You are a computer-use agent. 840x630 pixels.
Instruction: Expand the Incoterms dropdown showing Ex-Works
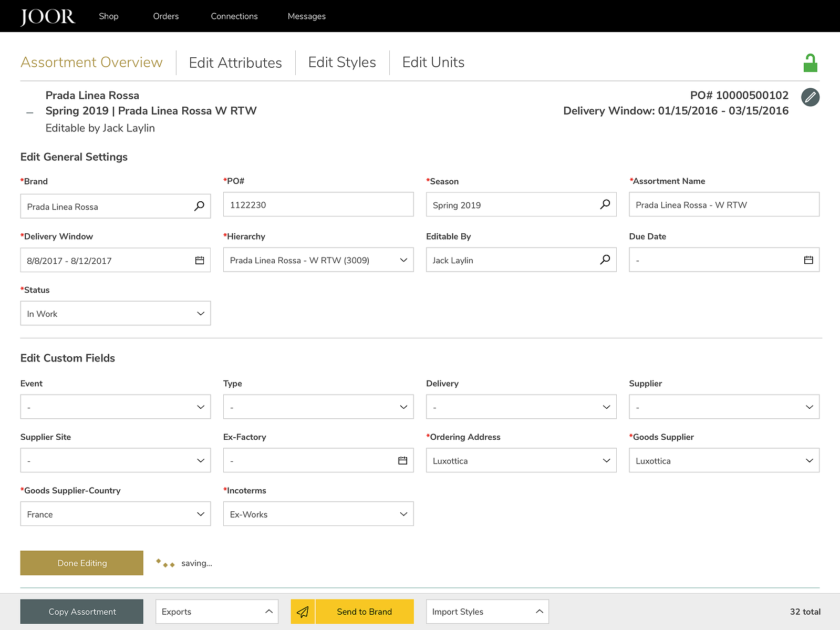[x=318, y=514]
